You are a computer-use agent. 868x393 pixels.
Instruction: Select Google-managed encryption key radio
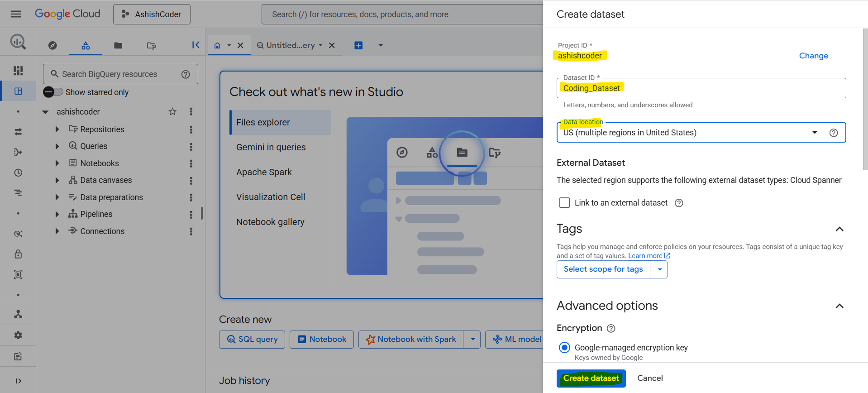click(x=564, y=348)
